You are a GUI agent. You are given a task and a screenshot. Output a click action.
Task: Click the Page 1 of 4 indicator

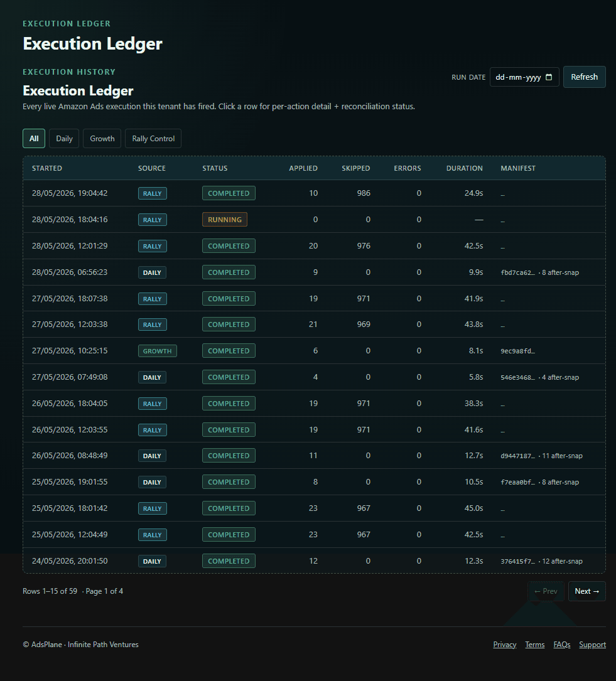pyautogui.click(x=104, y=591)
